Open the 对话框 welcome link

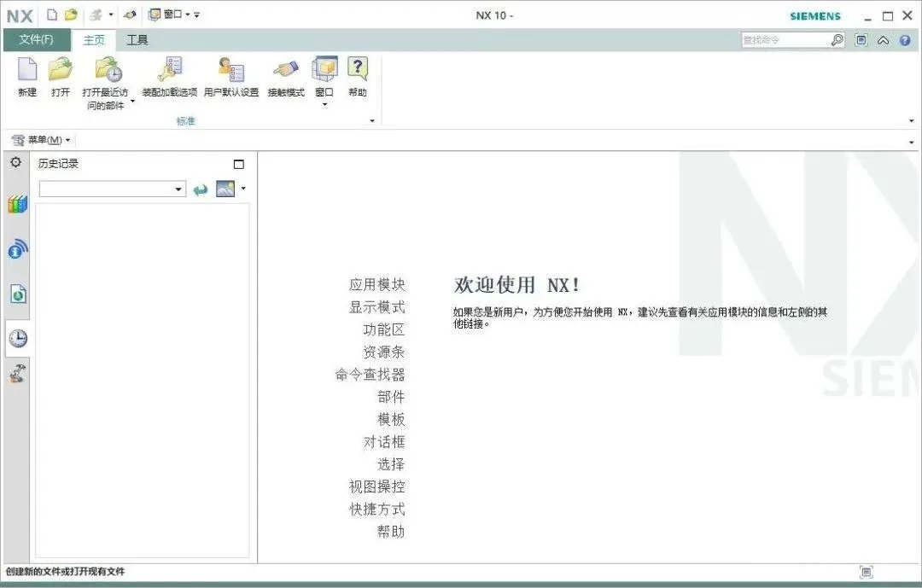click(384, 441)
